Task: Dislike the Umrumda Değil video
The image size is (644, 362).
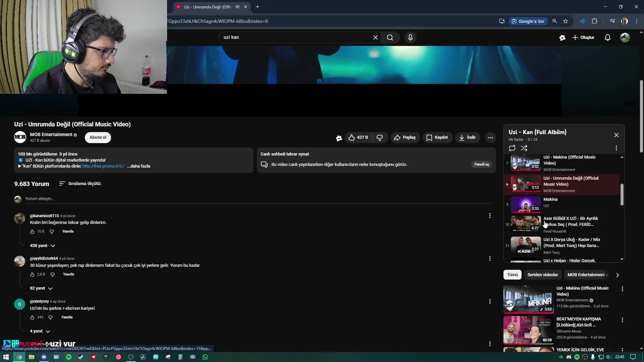Action: point(380,137)
